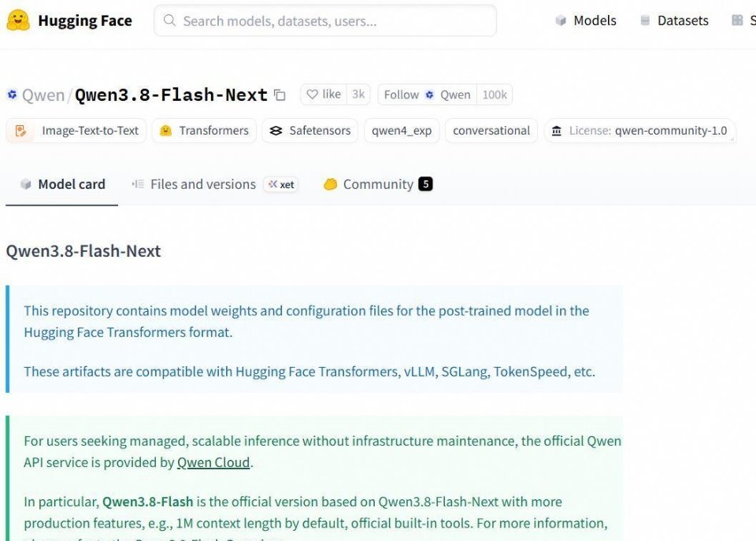Viewport: 756px width, 541px height.
Task: Click the license bank building icon
Action: tap(557, 131)
